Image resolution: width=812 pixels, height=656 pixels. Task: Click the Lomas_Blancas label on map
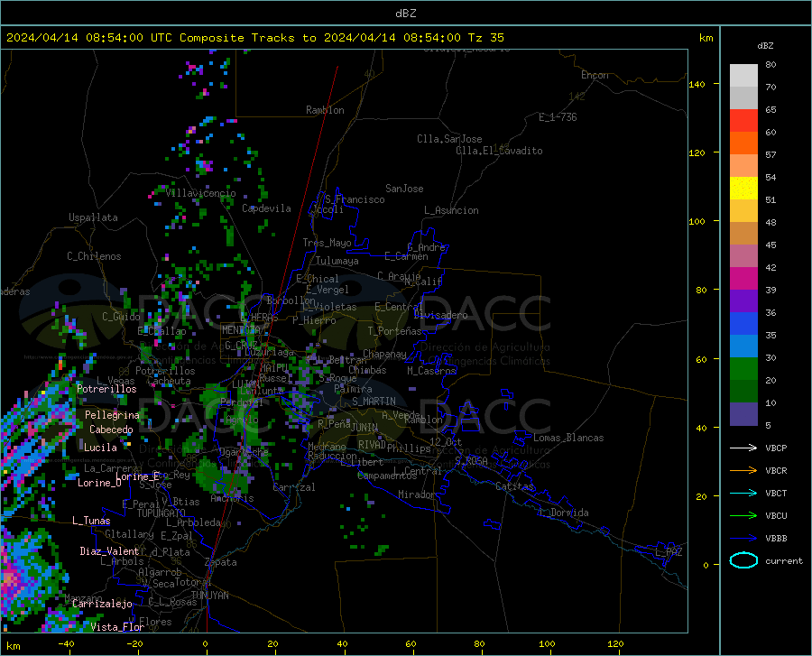[x=568, y=438]
